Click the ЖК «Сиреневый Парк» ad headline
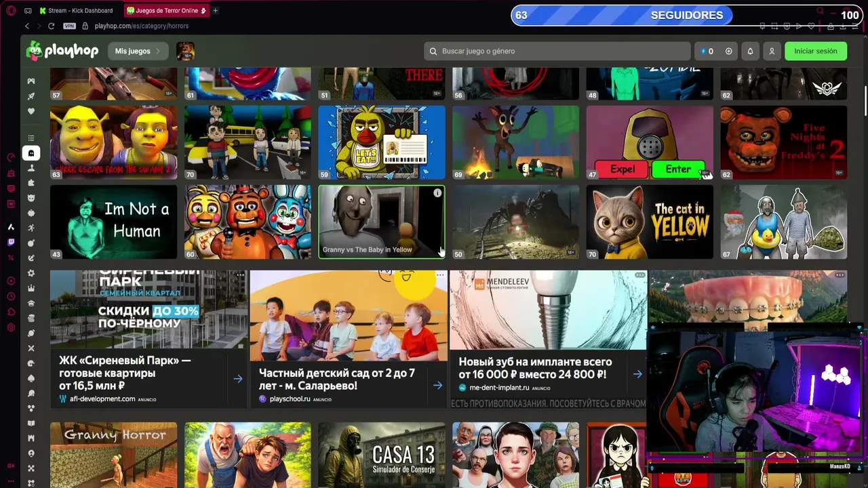Image resolution: width=868 pixels, height=488 pixels. point(125,373)
